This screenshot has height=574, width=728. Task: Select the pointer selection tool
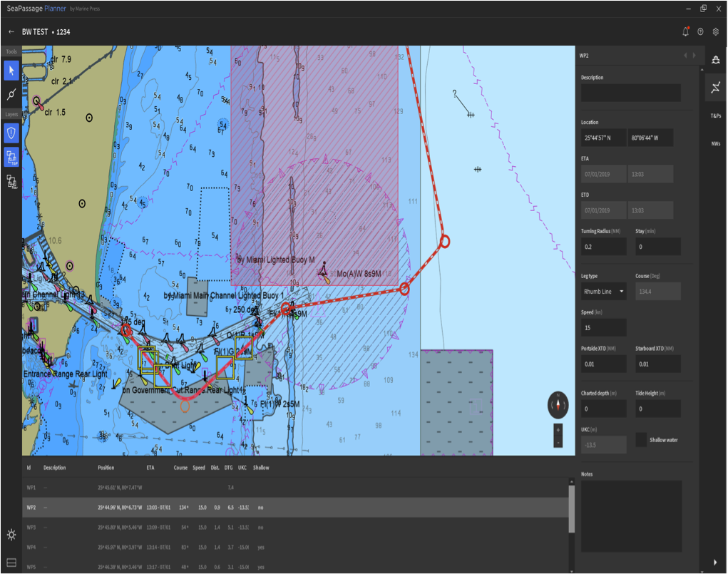(11, 71)
